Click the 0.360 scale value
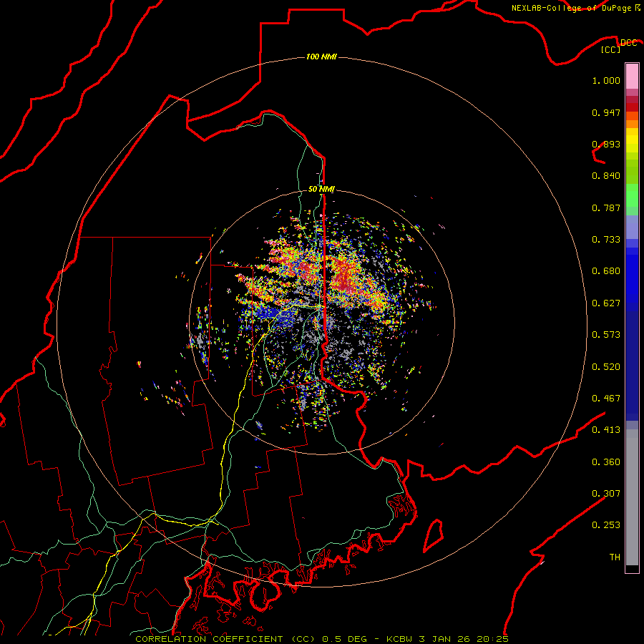This screenshot has height=644, width=644. click(x=606, y=462)
